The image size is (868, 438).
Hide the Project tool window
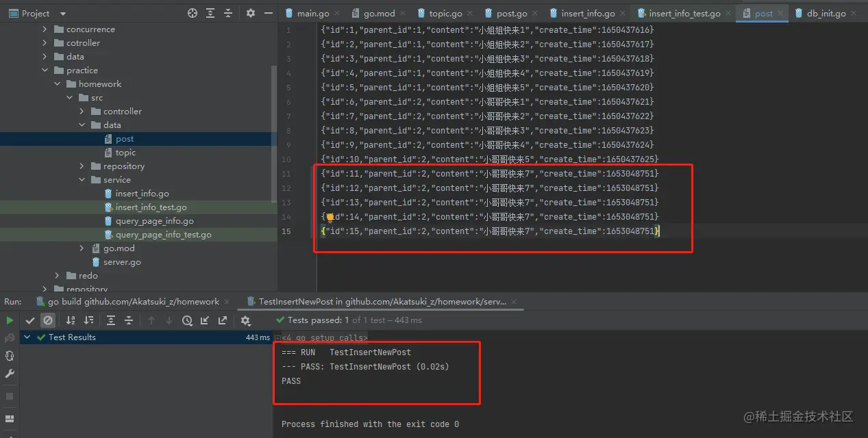coord(268,13)
